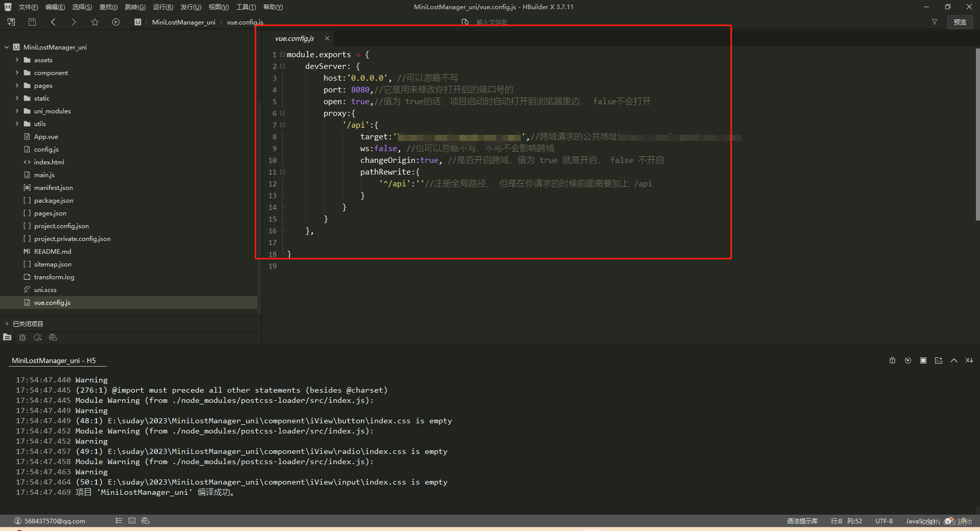Click the 语法提示库 status bar entry
This screenshot has width=980, height=531.
802,521
